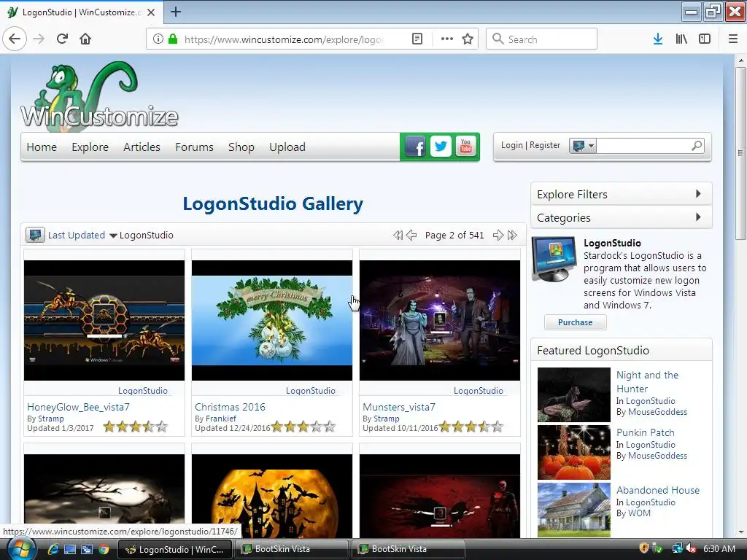Open the Firefox library icon
This screenshot has width=747, height=560.
(x=681, y=39)
